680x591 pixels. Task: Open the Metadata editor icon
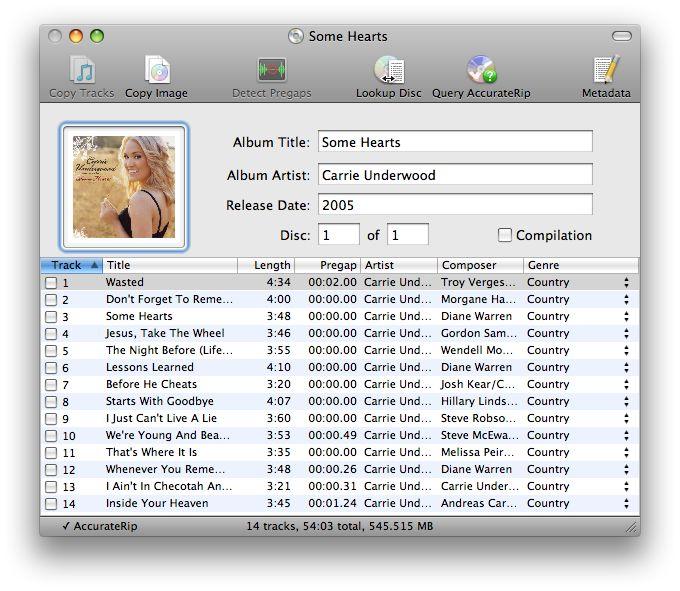(606, 69)
